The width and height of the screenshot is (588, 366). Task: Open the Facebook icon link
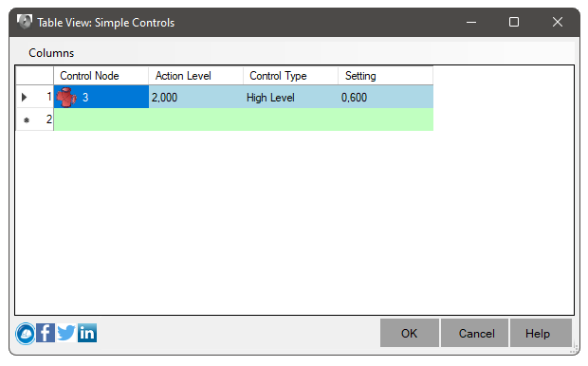tap(46, 333)
